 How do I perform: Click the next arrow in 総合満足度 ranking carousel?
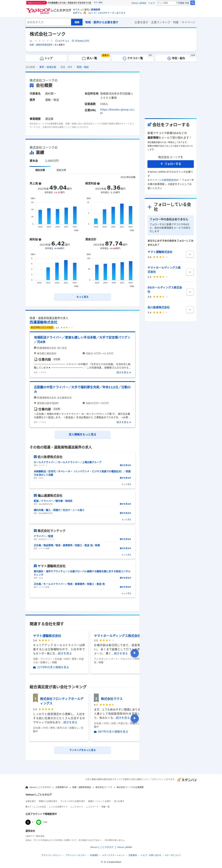(x=135, y=718)
